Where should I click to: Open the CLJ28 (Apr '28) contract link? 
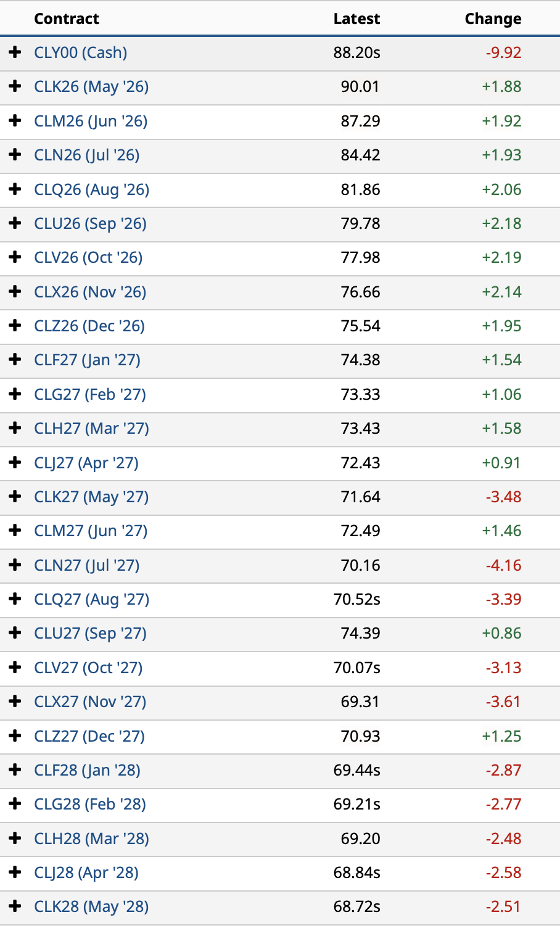tap(86, 872)
